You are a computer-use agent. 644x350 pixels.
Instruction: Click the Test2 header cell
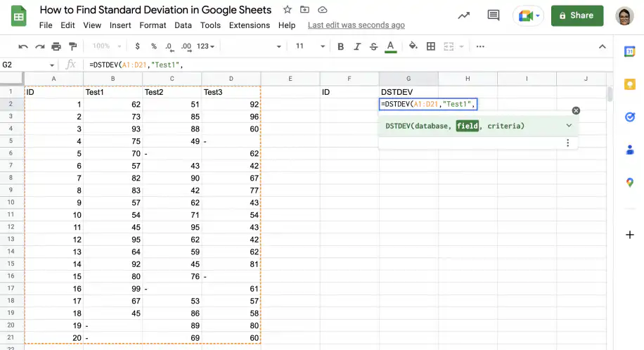(172, 92)
